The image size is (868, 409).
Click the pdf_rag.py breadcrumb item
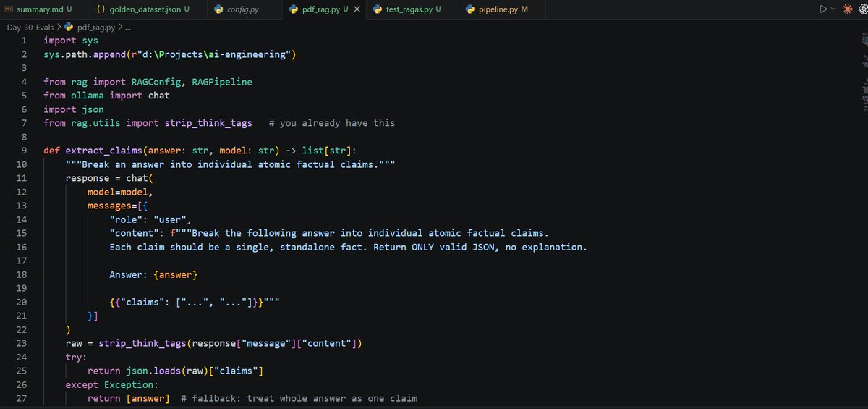coord(90,28)
